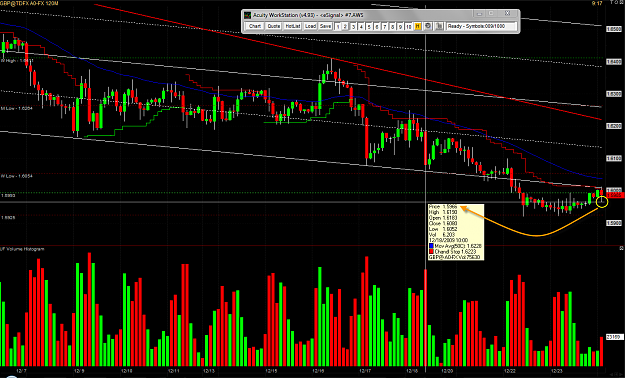Click the Save workspace button
This screenshot has width=625, height=378.
[x=325, y=26]
